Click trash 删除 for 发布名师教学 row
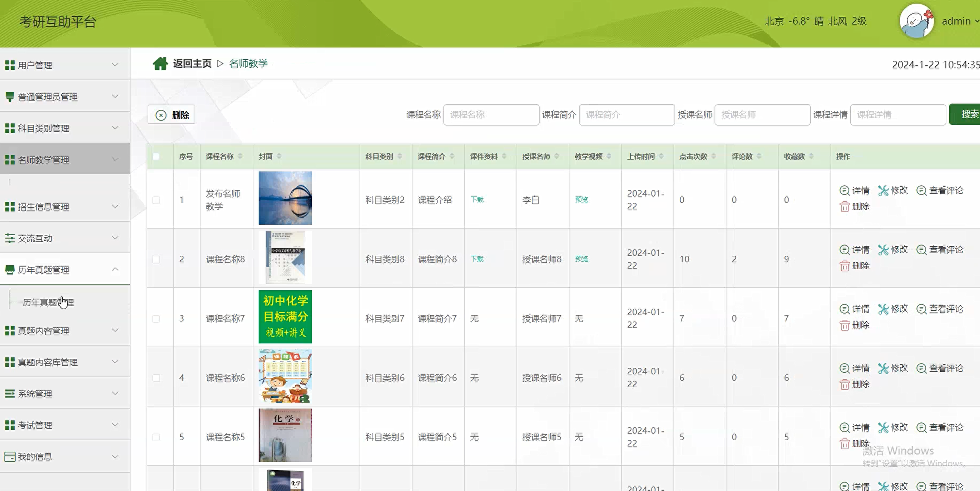 click(855, 206)
